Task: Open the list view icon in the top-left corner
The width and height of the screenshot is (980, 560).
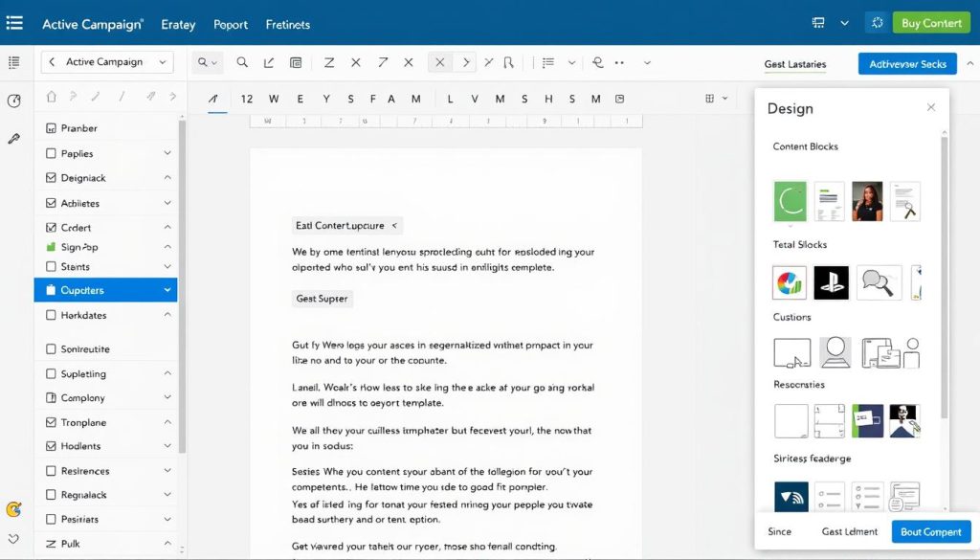Action: click(x=14, y=23)
